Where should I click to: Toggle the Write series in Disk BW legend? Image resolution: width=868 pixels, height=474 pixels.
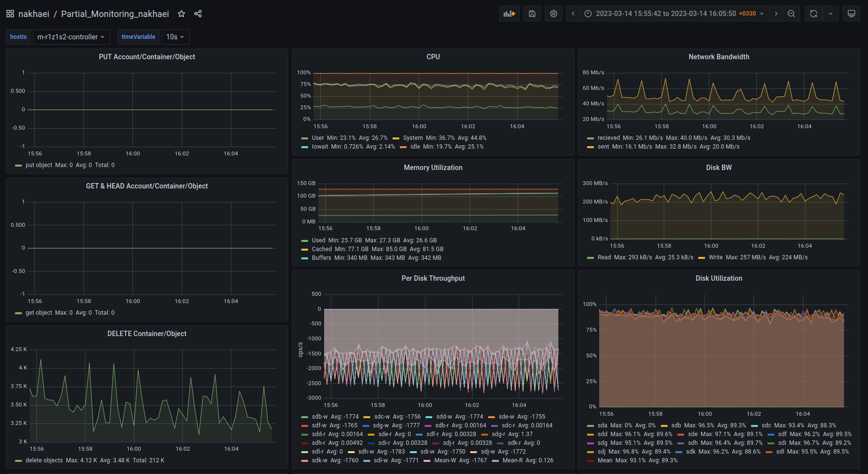point(715,257)
